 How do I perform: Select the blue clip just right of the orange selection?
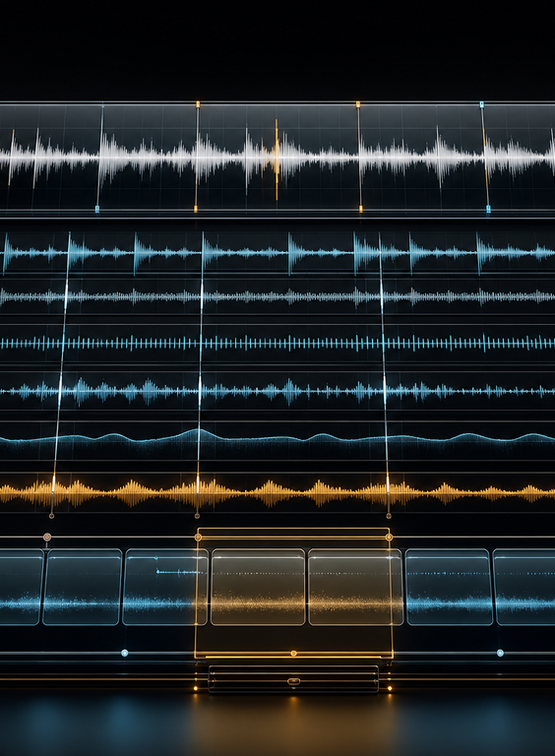click(449, 587)
